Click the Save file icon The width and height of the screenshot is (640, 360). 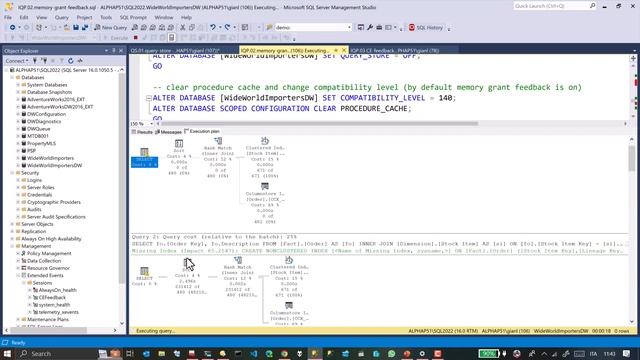point(76,27)
